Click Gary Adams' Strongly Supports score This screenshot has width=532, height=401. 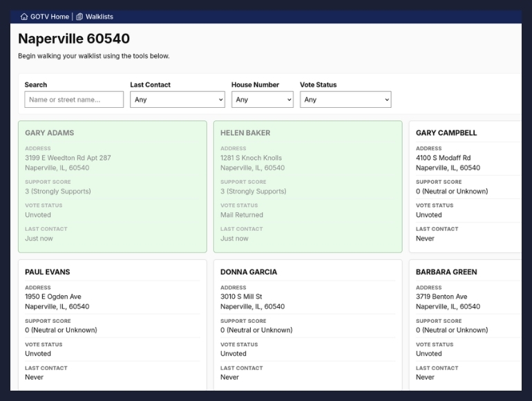click(x=57, y=192)
